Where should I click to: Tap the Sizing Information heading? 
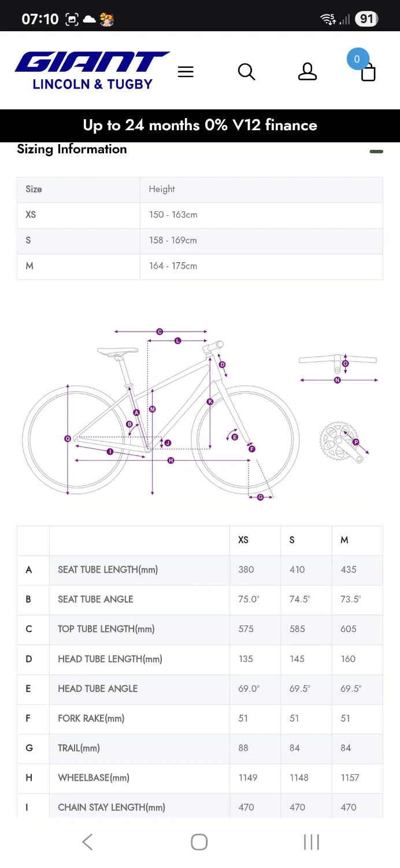point(72,149)
